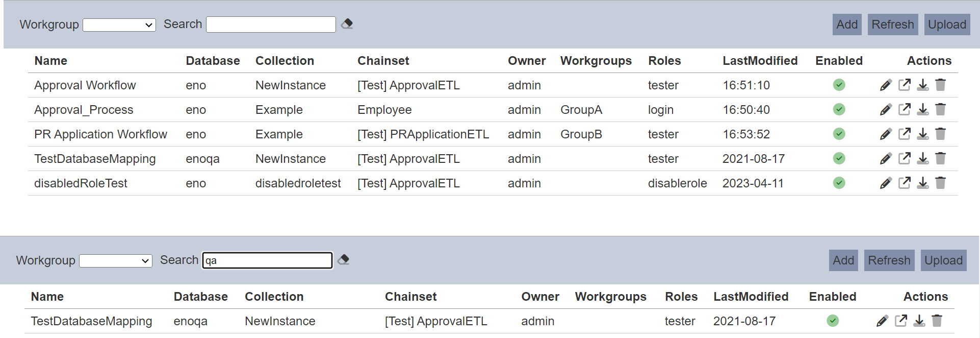Clear the 'qa' search using eraser icon

tap(344, 260)
